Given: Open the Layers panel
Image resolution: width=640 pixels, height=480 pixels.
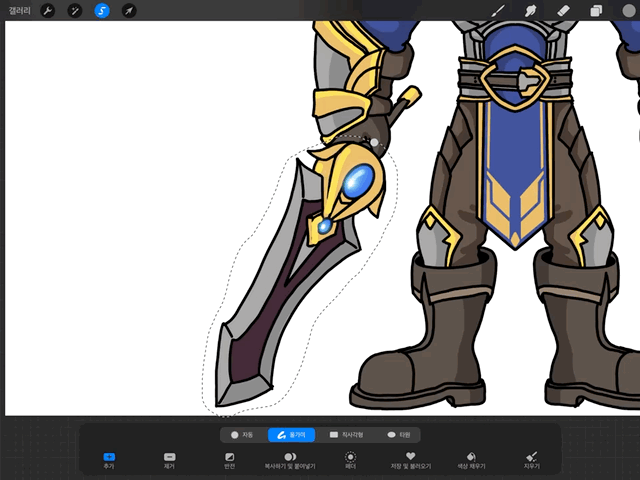Looking at the screenshot, I should click(596, 10).
